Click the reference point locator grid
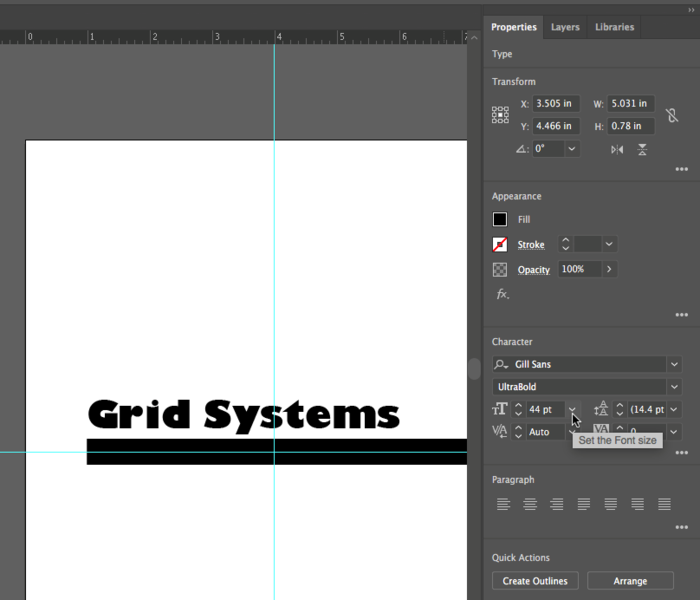 (x=500, y=115)
